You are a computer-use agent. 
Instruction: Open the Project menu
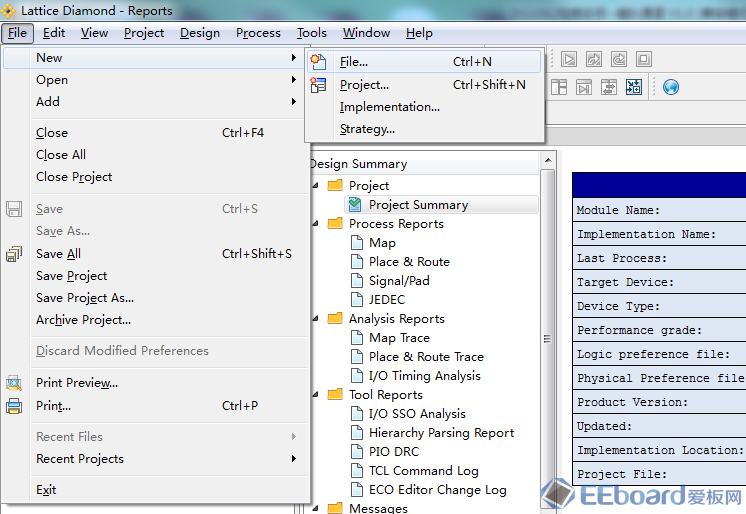[x=144, y=33]
